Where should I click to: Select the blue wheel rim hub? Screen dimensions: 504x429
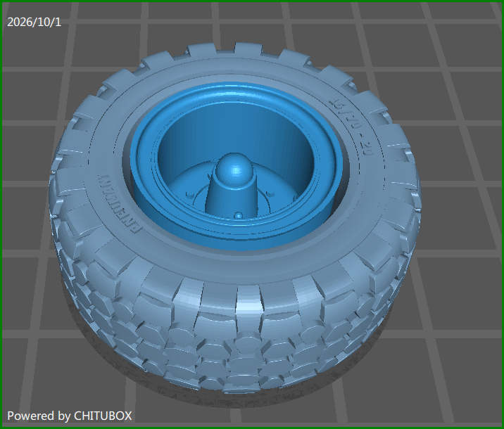(x=236, y=165)
